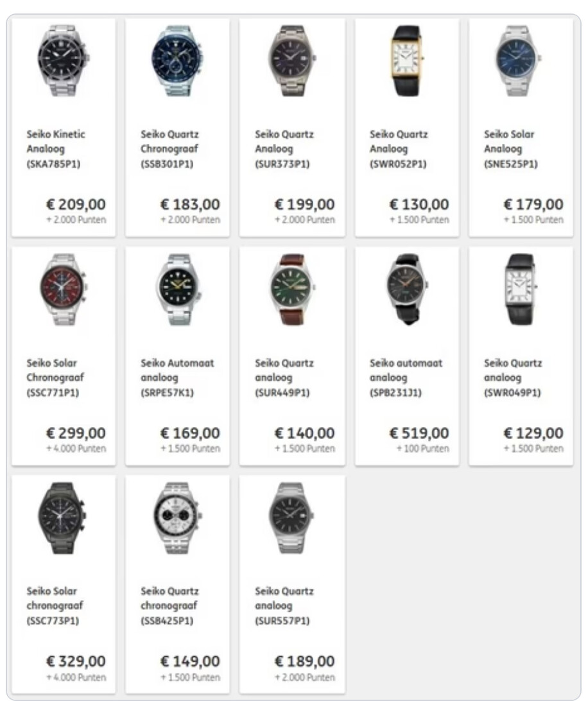The height and width of the screenshot is (701, 588).
Task: Select the silver rectangular SWR049P1 watch photo
Action: pyautogui.click(x=521, y=290)
